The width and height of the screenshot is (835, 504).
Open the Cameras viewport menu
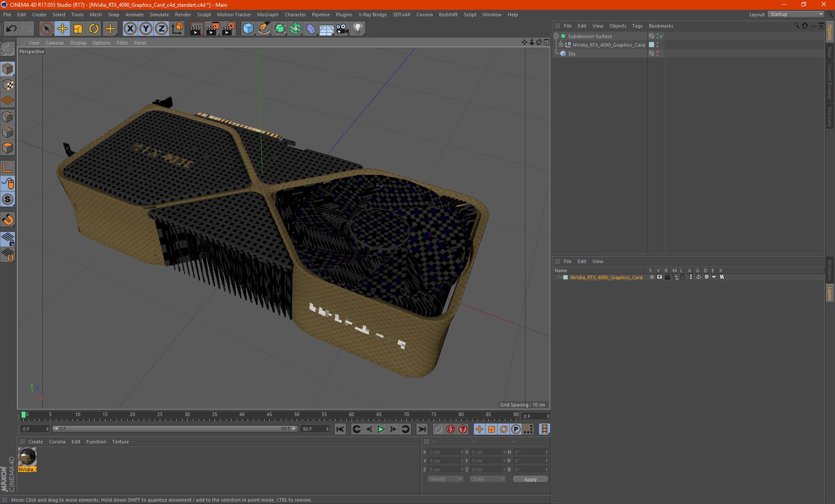[55, 43]
